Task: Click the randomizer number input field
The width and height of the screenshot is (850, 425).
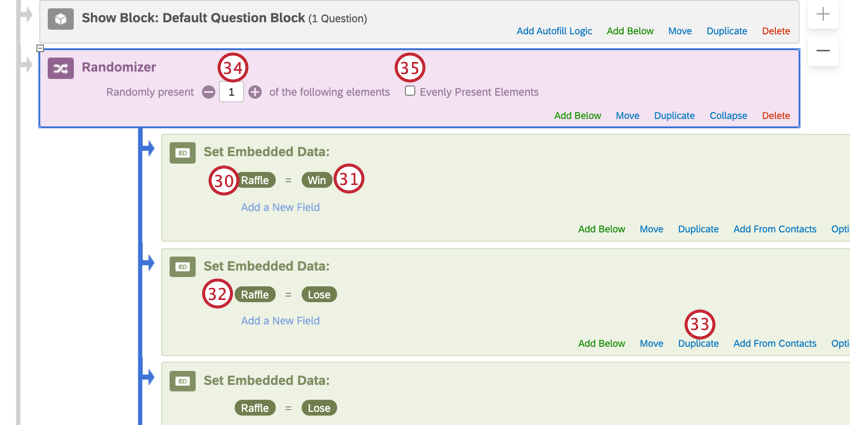Action: (x=231, y=92)
